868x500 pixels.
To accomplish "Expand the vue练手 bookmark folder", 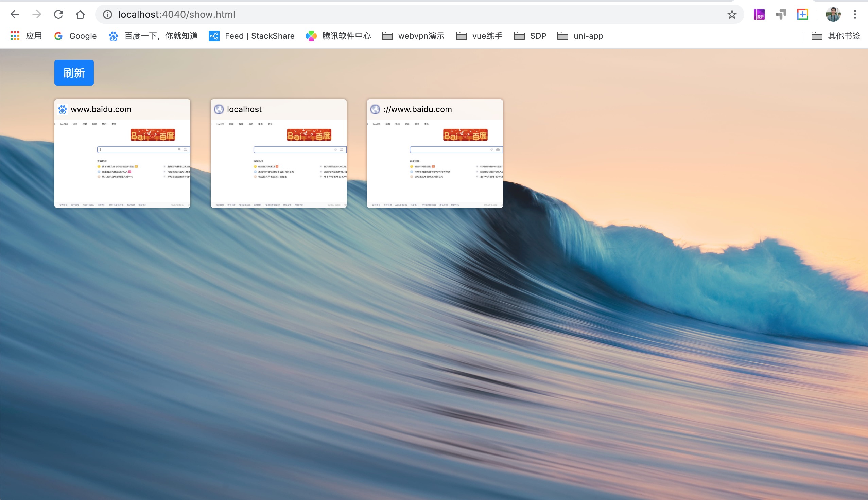I will coord(479,36).
